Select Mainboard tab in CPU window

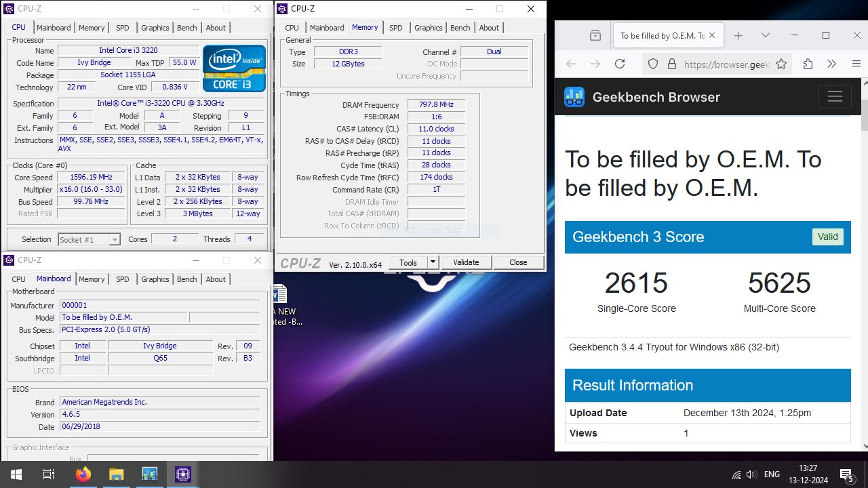[54, 28]
